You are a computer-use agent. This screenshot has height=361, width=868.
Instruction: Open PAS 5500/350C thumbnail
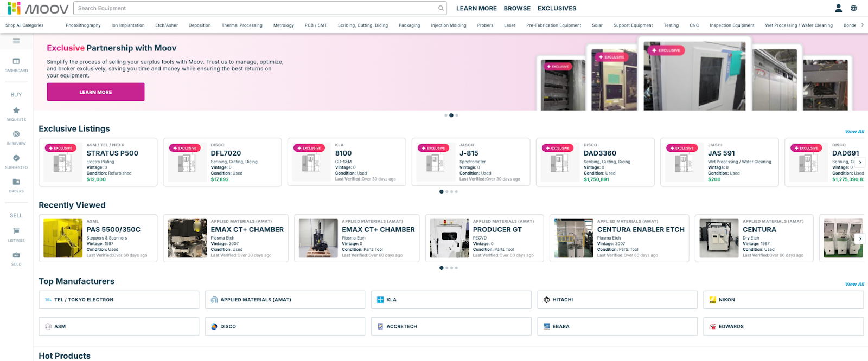(63, 238)
